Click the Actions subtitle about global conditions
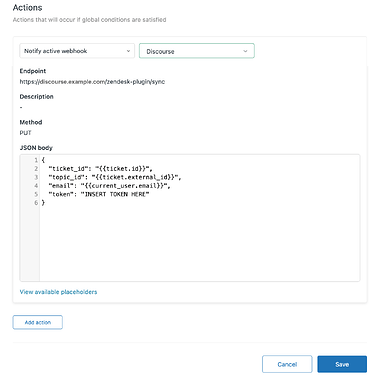Image resolution: width=378 pixels, height=375 pixels. click(x=89, y=20)
